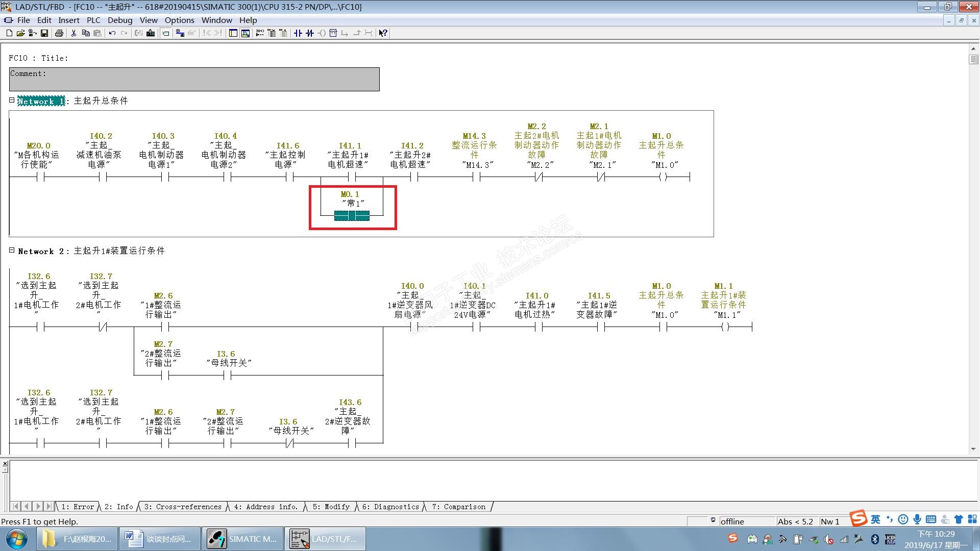Image resolution: width=980 pixels, height=551 pixels.
Task: Toggle the details window icon
Action: pos(246,33)
